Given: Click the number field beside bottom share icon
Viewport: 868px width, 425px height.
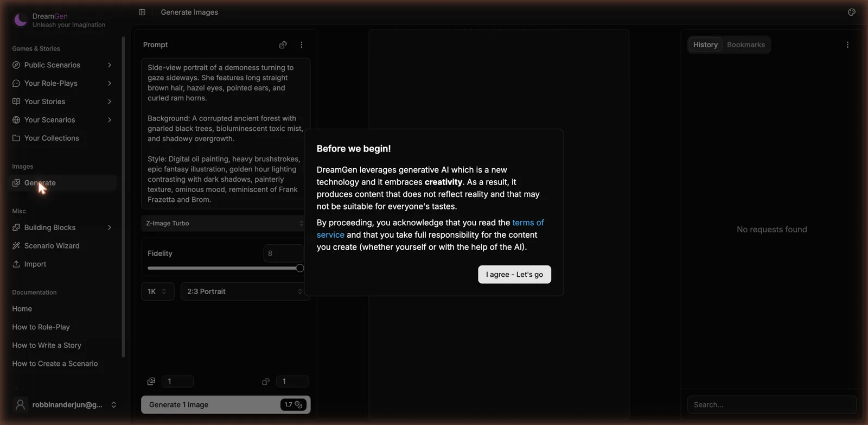Looking at the screenshot, I should [x=292, y=382].
